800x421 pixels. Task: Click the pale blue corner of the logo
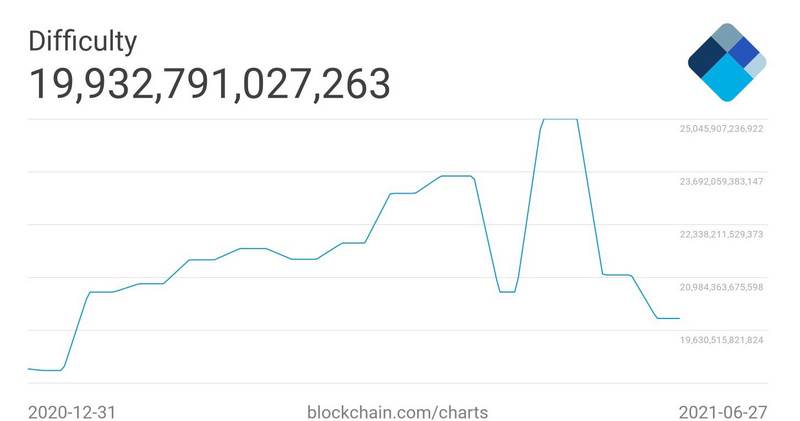[x=758, y=64]
